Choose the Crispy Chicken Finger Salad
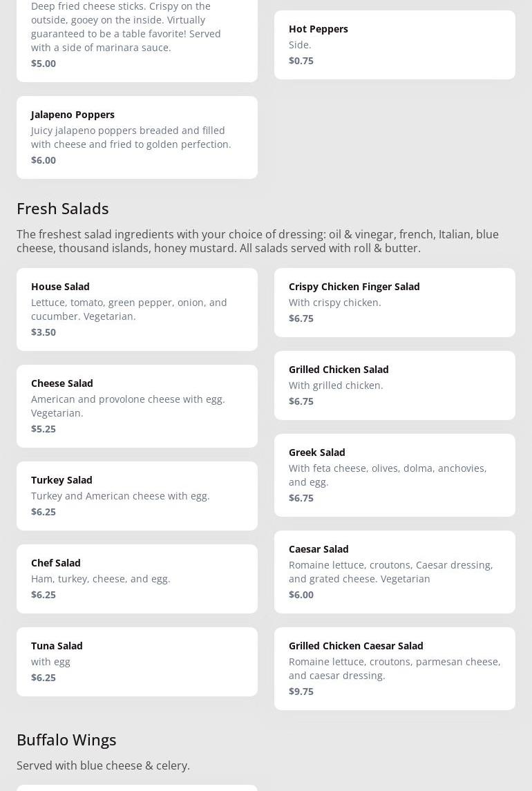 tap(395, 302)
